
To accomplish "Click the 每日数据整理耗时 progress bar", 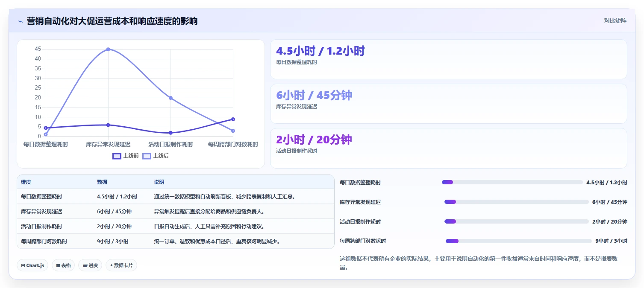I will [x=512, y=182].
